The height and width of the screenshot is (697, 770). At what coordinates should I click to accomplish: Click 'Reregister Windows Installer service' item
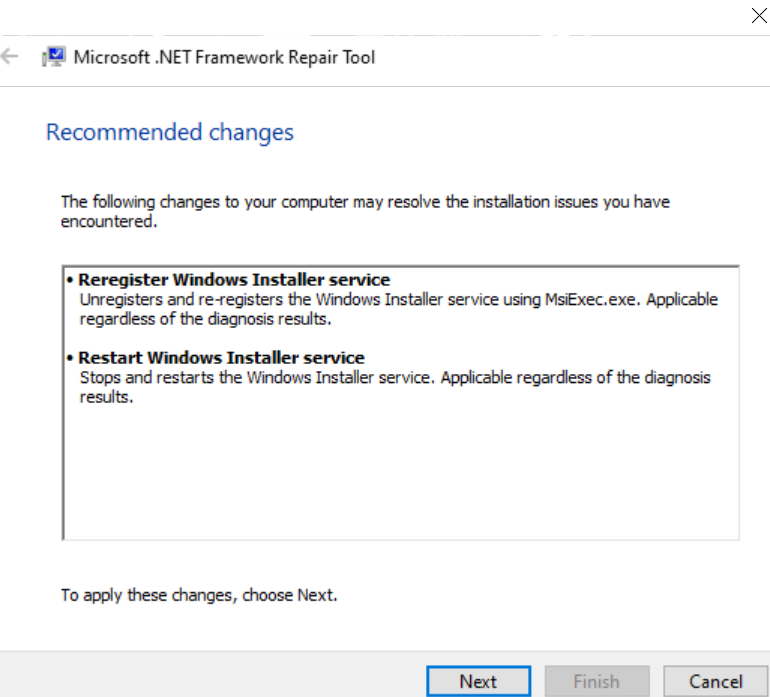[234, 279]
